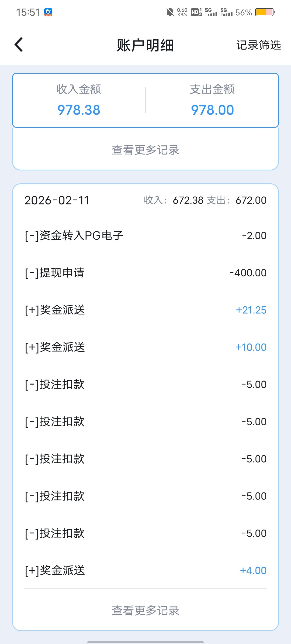
Task: Tap the 账户明细 page title
Action: coord(145,45)
